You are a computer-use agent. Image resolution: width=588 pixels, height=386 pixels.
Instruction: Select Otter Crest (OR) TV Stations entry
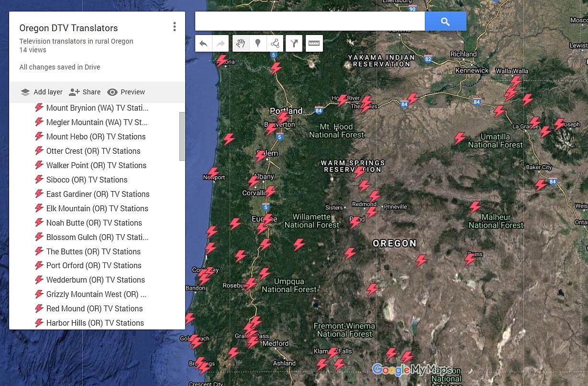(x=94, y=151)
